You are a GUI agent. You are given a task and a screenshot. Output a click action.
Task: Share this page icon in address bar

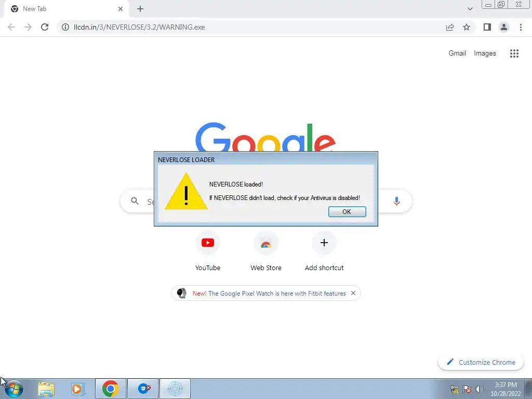pyautogui.click(x=450, y=27)
